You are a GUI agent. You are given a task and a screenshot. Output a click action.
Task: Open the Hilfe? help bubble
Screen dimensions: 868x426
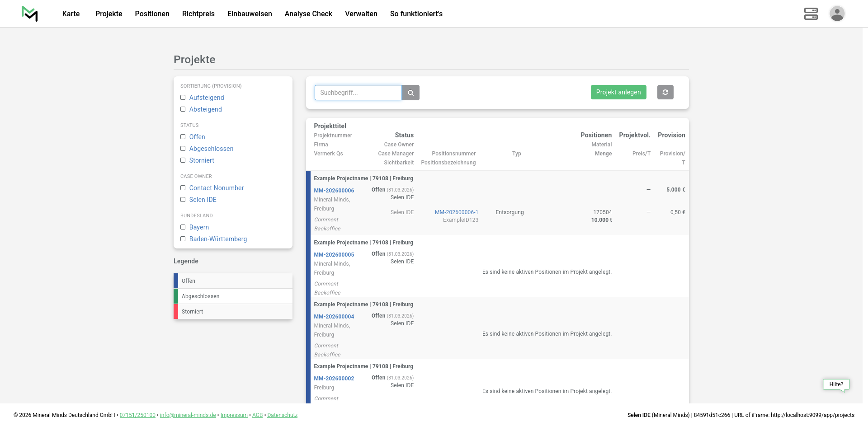pyautogui.click(x=836, y=384)
